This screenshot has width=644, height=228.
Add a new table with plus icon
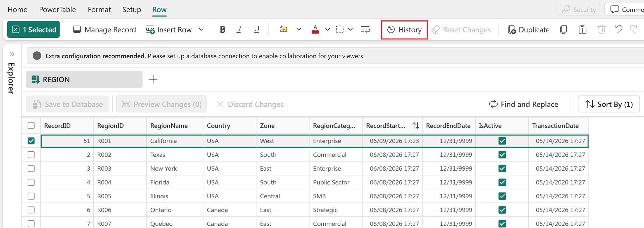(153, 79)
